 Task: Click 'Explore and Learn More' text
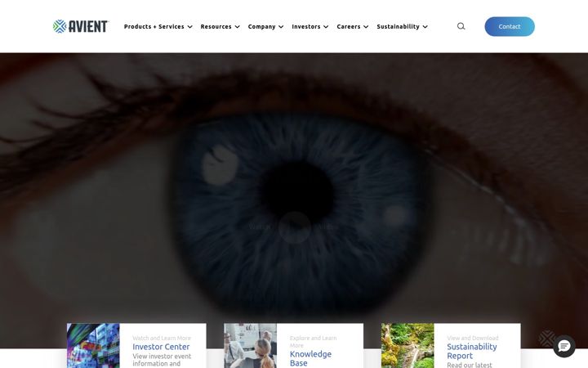click(x=313, y=342)
